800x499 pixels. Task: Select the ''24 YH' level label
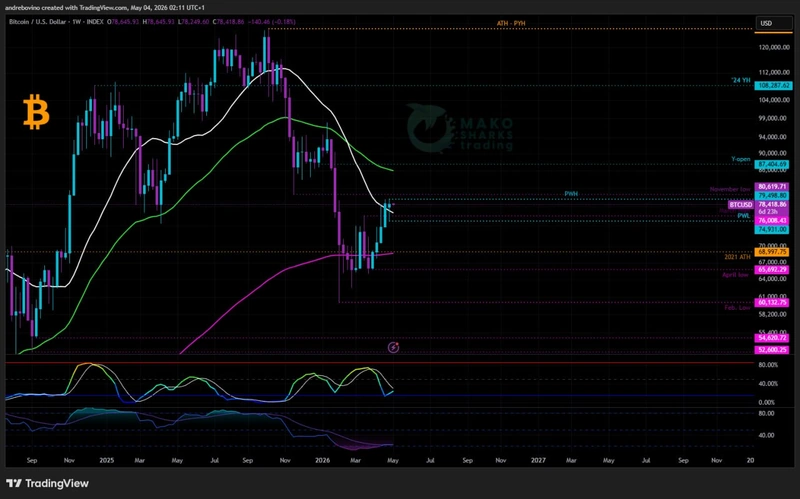741,80
